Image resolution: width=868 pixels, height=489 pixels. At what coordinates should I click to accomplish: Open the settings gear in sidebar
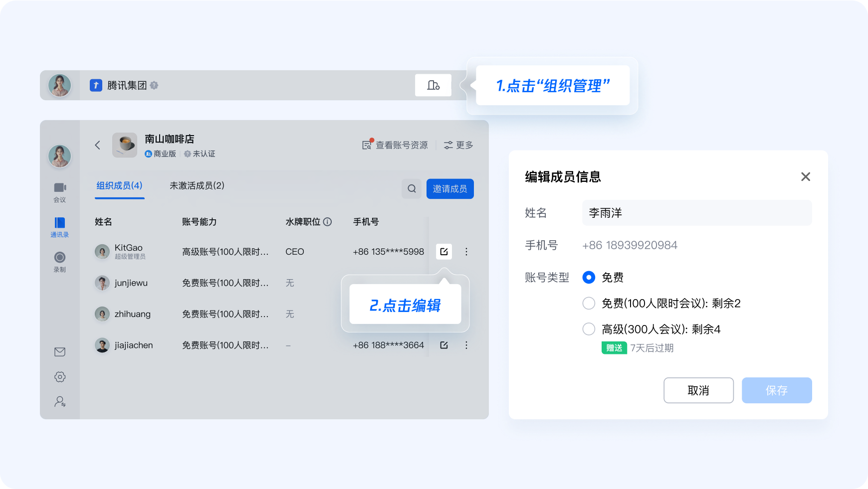[x=60, y=377]
